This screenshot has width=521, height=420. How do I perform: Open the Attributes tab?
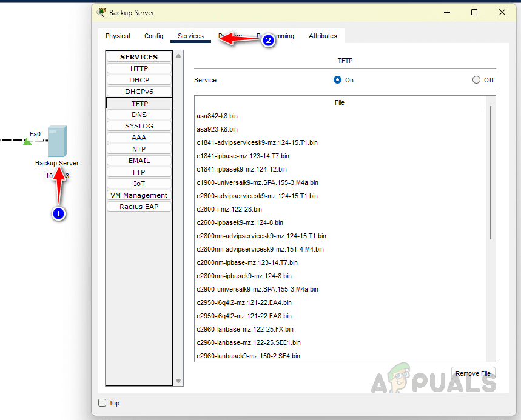323,36
